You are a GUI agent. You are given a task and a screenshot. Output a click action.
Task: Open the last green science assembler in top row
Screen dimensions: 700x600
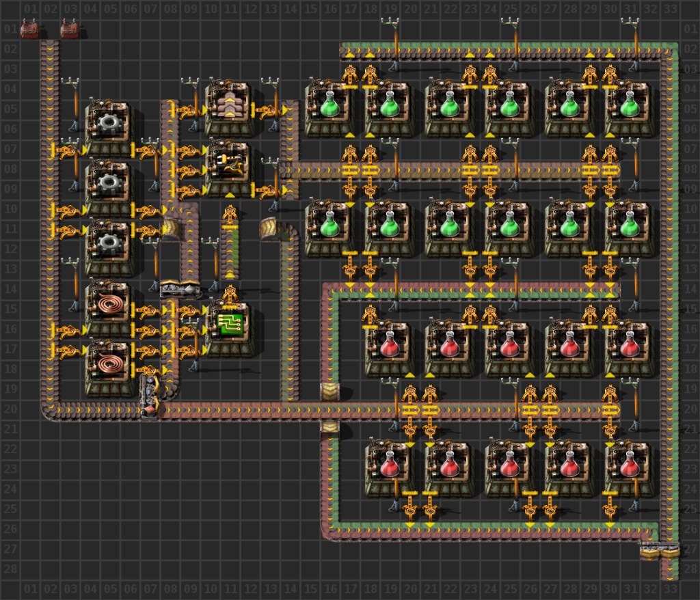[x=630, y=109]
